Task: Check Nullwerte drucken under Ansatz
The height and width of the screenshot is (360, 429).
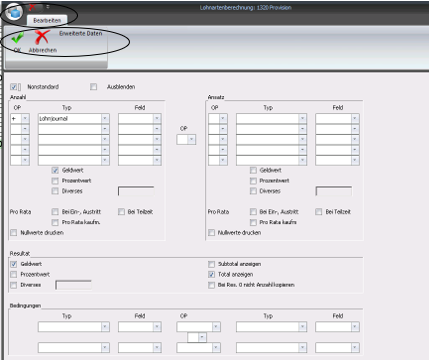Action: pos(211,233)
